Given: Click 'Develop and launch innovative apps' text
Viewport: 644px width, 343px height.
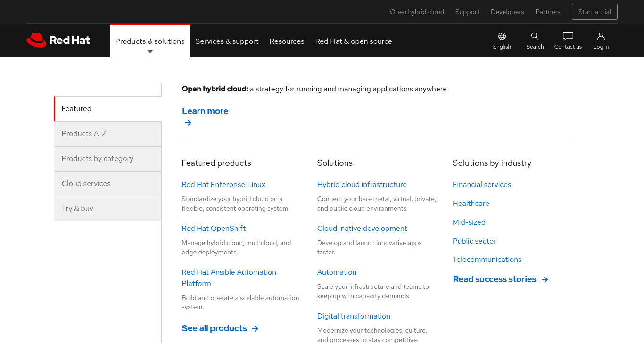Looking at the screenshot, I should (370, 248).
